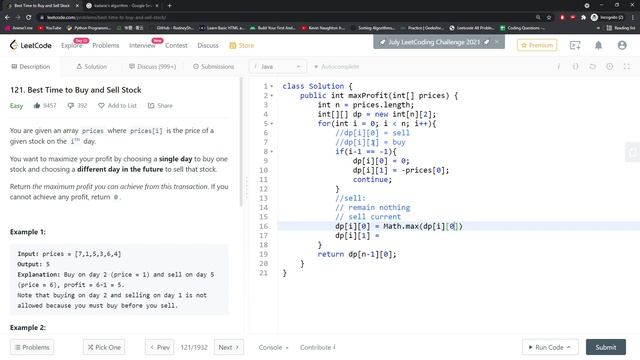Go to the Prev problem
The height and width of the screenshot is (360, 640).
(x=160, y=347)
